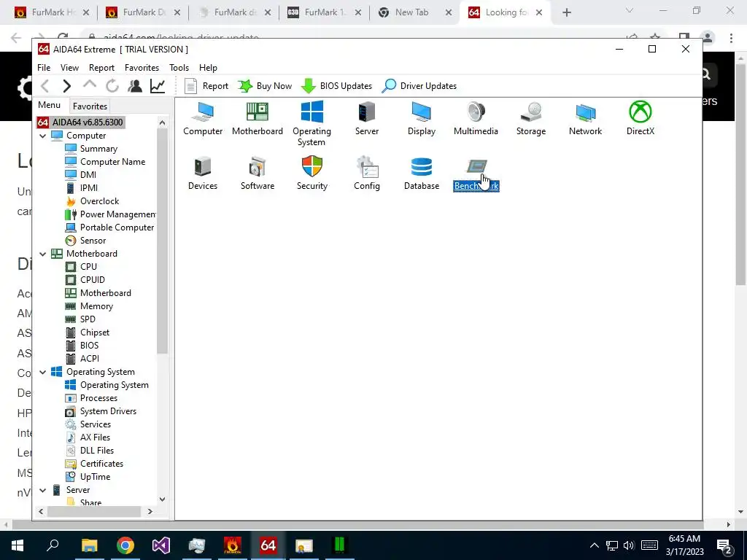The image size is (747, 560).
Task: Select Overclock in the tree
Action: pyautogui.click(x=92, y=201)
